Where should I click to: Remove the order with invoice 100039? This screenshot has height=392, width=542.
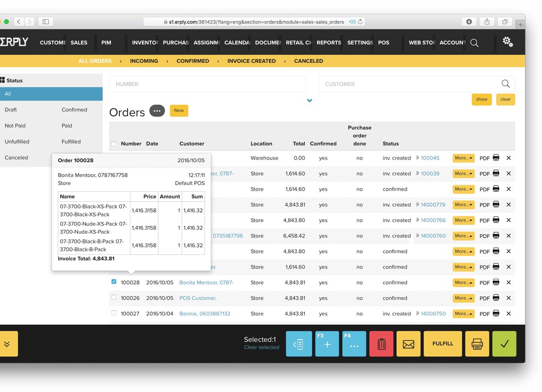click(508, 173)
